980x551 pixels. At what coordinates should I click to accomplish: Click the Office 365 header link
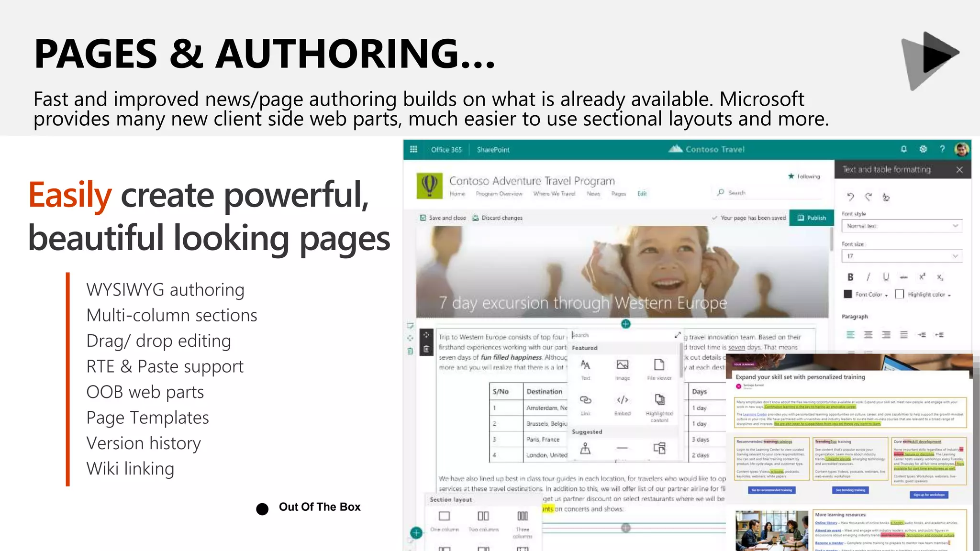(x=446, y=150)
